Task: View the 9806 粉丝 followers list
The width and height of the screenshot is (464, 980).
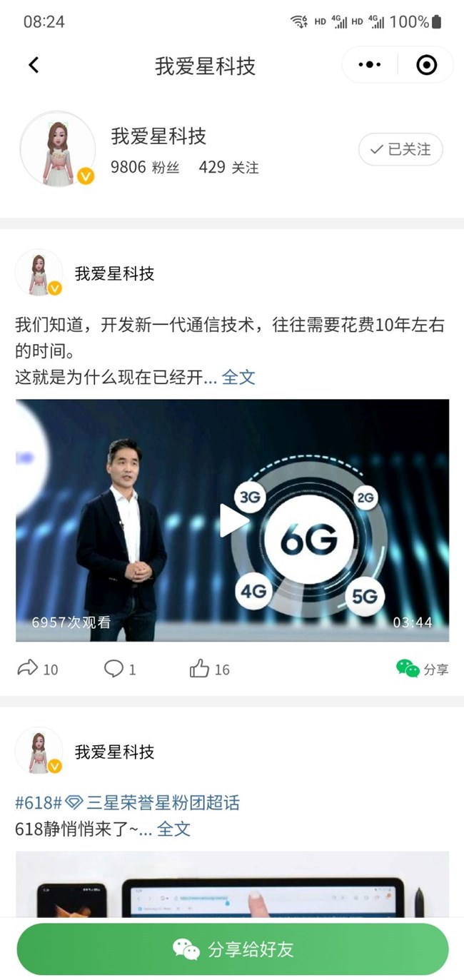Action: coord(145,167)
